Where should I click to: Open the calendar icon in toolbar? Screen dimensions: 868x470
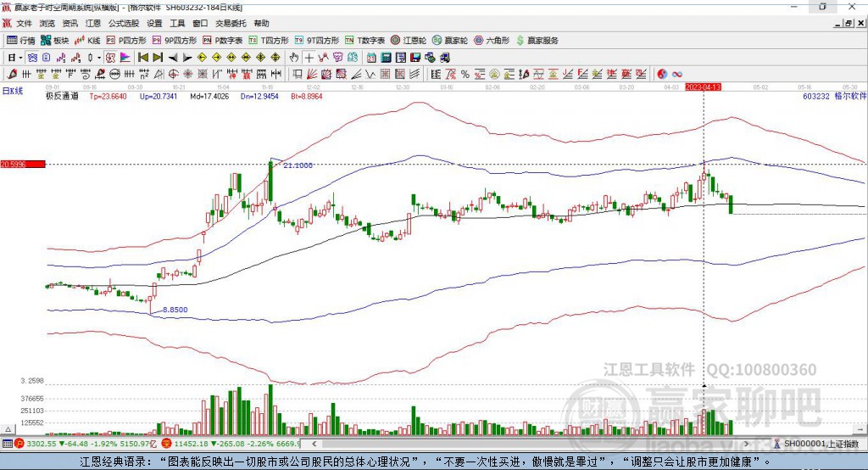click(371, 58)
